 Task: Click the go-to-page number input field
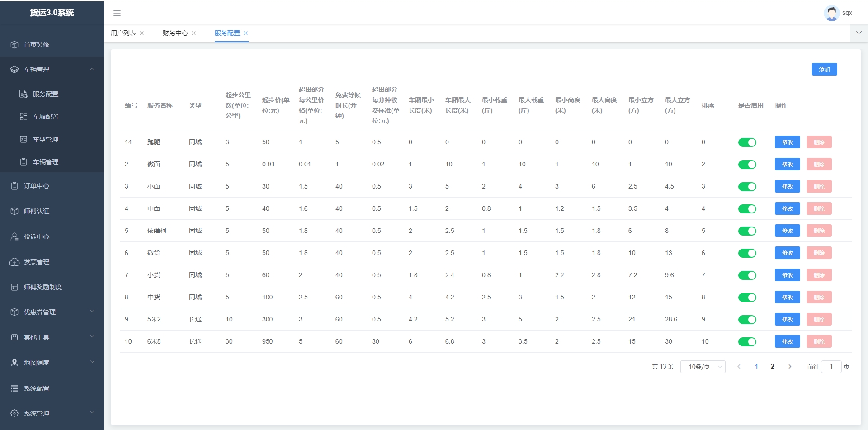click(x=831, y=367)
